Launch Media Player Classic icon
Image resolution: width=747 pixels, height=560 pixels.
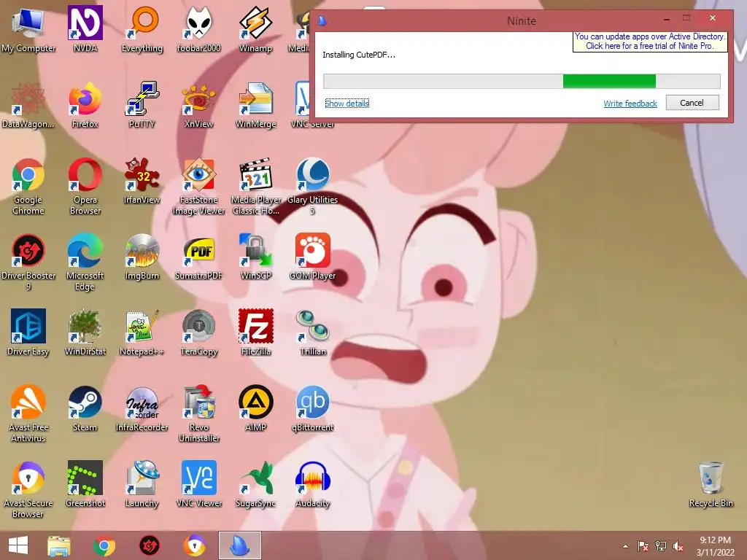pyautogui.click(x=256, y=186)
